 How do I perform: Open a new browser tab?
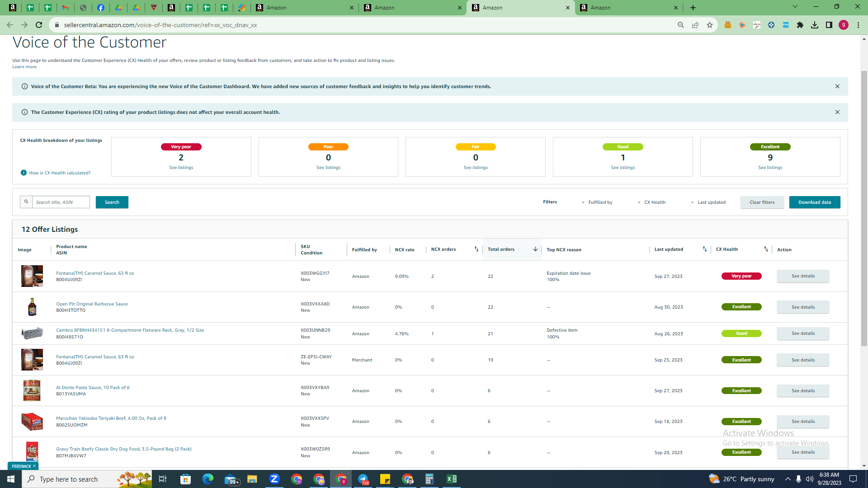click(693, 8)
